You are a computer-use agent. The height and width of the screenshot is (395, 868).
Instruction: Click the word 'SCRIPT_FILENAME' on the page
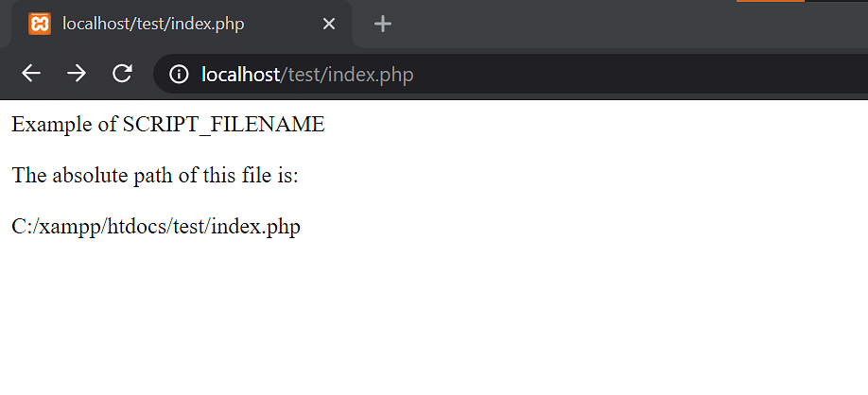[x=224, y=125]
